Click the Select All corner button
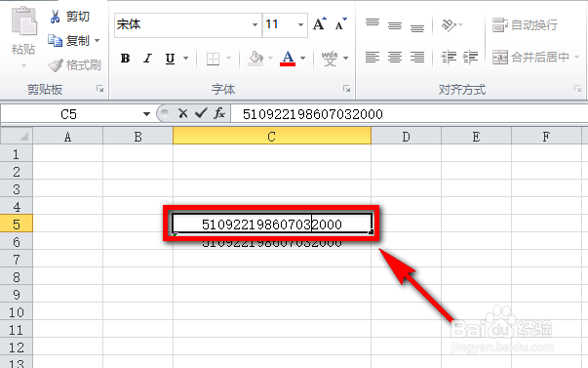 (x=17, y=136)
